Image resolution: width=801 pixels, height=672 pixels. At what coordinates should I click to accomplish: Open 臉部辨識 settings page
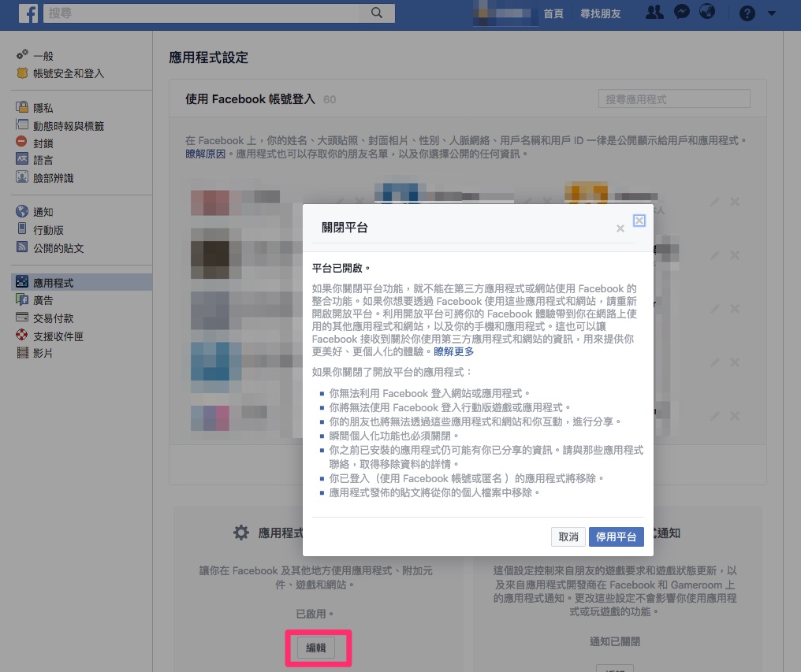(53, 178)
